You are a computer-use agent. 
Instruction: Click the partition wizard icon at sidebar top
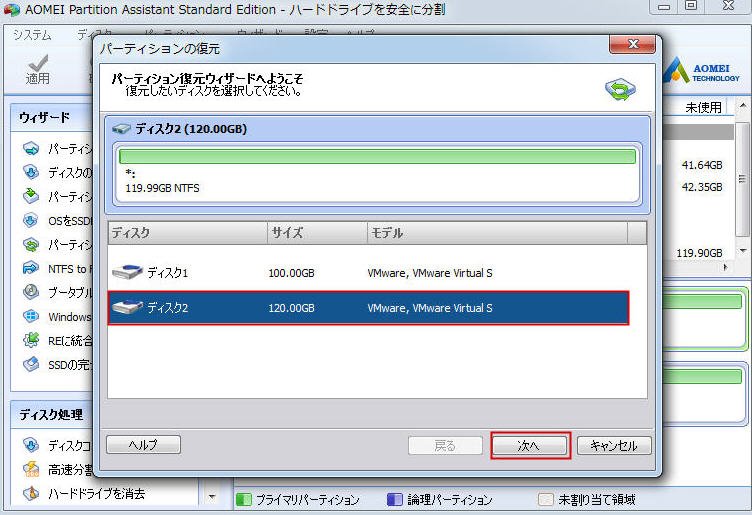[x=31, y=149]
